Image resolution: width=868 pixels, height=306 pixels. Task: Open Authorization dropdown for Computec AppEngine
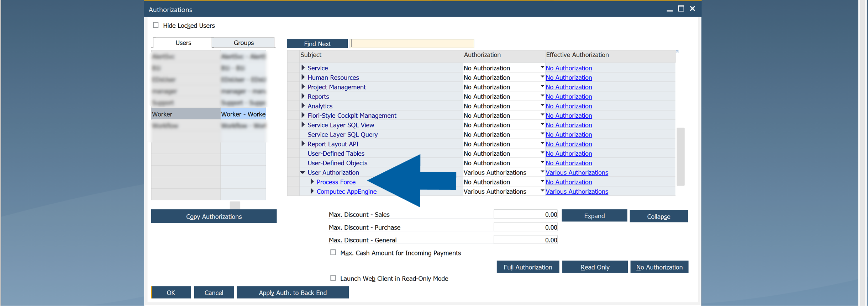coord(542,191)
